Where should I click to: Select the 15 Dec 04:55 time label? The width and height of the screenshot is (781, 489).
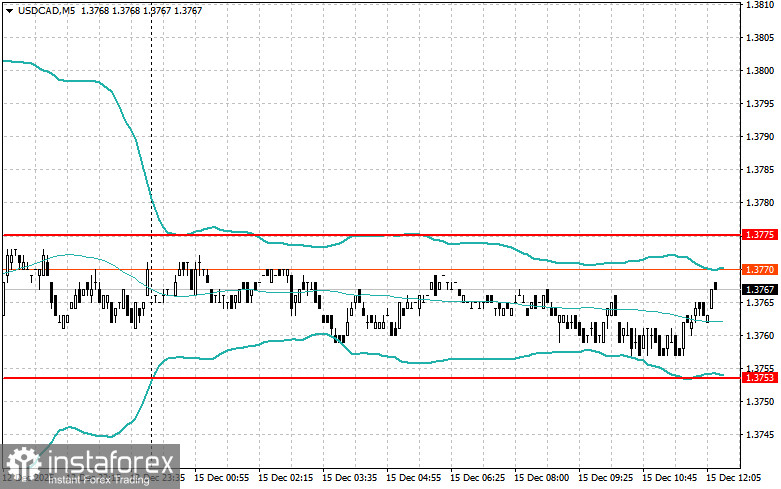[413, 478]
